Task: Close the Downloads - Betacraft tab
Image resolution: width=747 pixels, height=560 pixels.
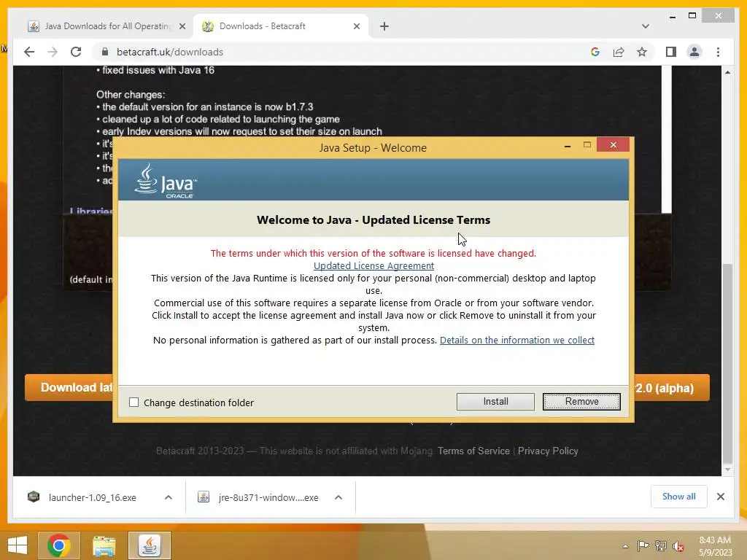Action: (356, 27)
